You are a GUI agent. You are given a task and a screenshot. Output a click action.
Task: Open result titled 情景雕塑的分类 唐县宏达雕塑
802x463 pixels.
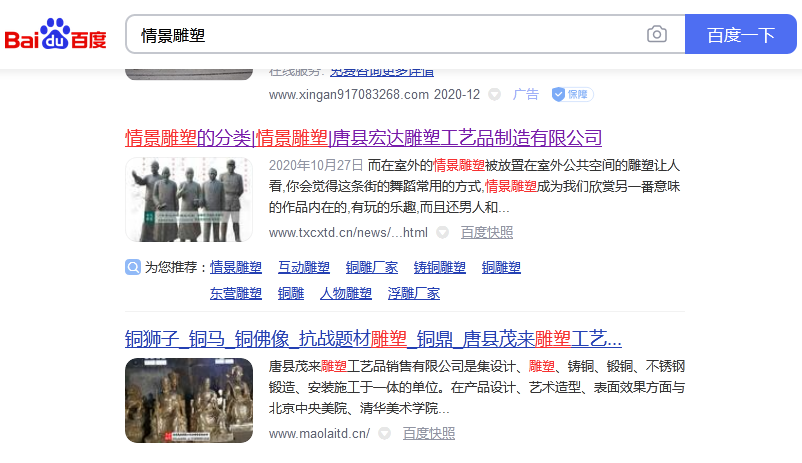(363, 138)
